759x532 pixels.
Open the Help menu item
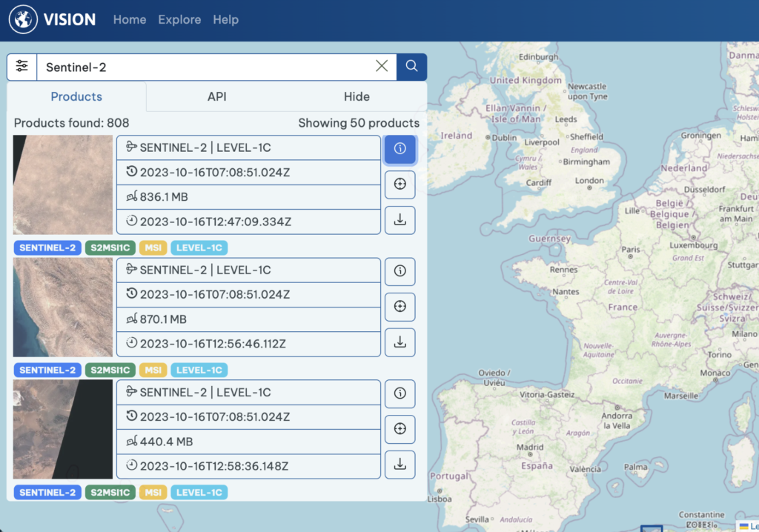point(225,20)
